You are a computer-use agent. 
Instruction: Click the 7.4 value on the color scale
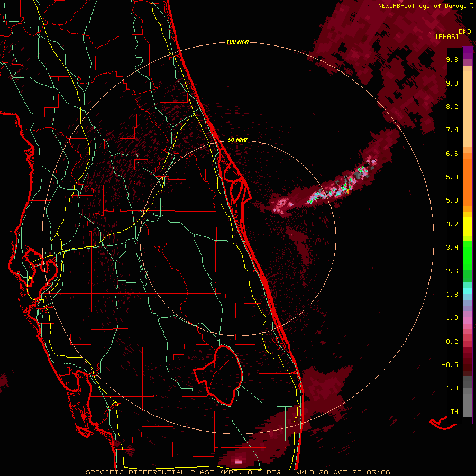tap(452, 130)
